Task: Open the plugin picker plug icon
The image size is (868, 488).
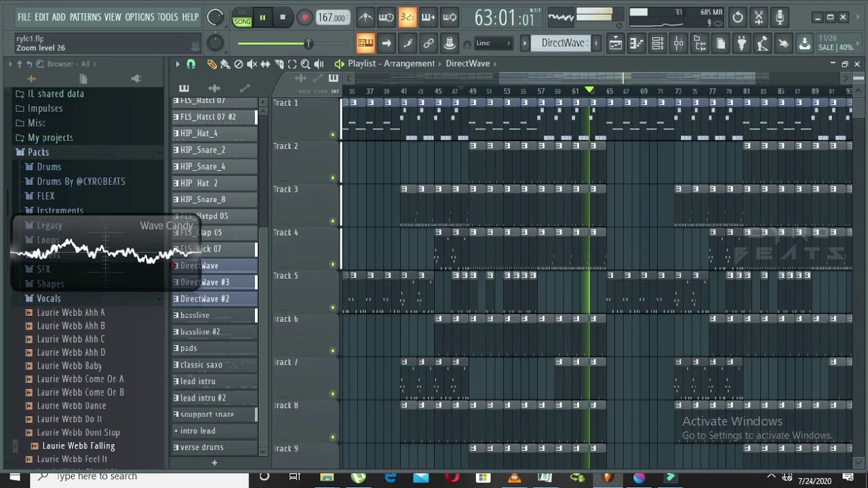Action: click(741, 44)
